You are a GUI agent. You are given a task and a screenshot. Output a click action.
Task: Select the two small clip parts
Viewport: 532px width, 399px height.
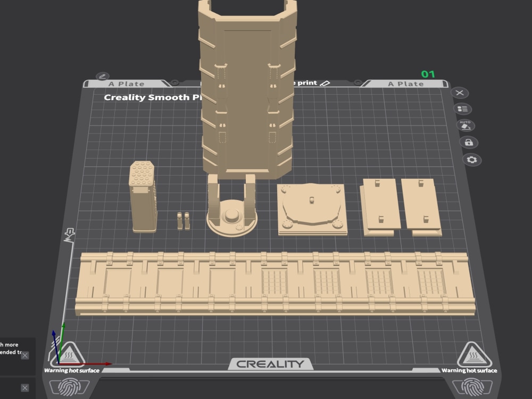pos(183,221)
